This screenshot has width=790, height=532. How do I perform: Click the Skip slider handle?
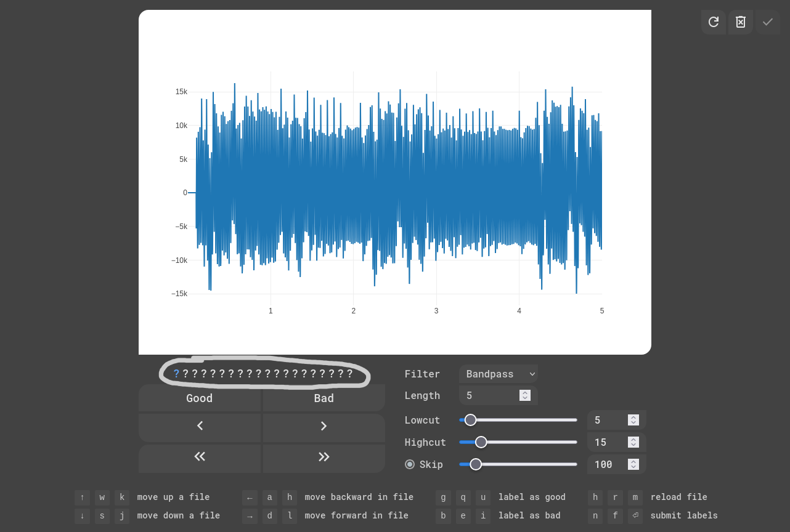click(x=476, y=464)
